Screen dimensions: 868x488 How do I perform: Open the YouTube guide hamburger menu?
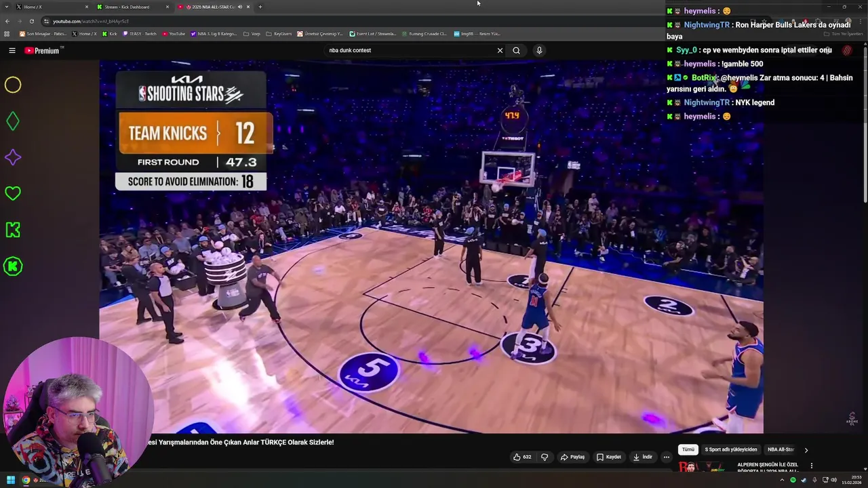click(x=12, y=50)
